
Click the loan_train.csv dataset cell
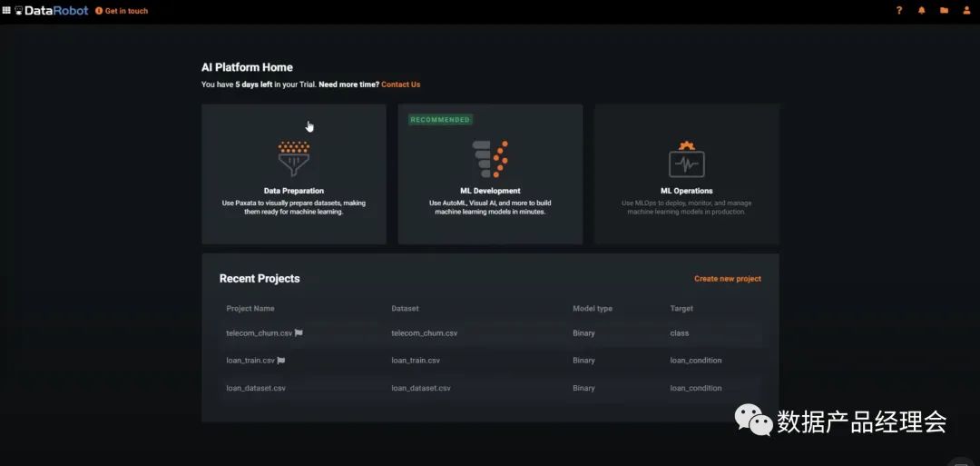416,361
